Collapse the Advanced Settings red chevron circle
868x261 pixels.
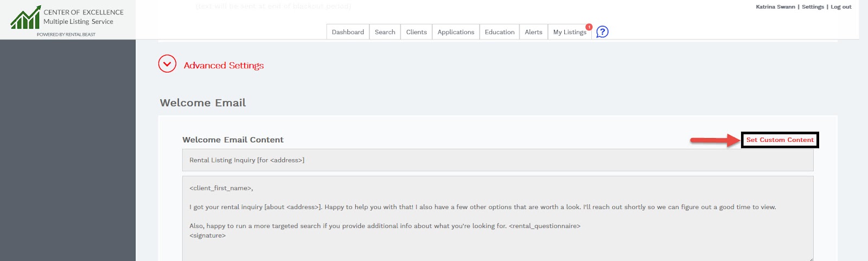[x=167, y=64]
